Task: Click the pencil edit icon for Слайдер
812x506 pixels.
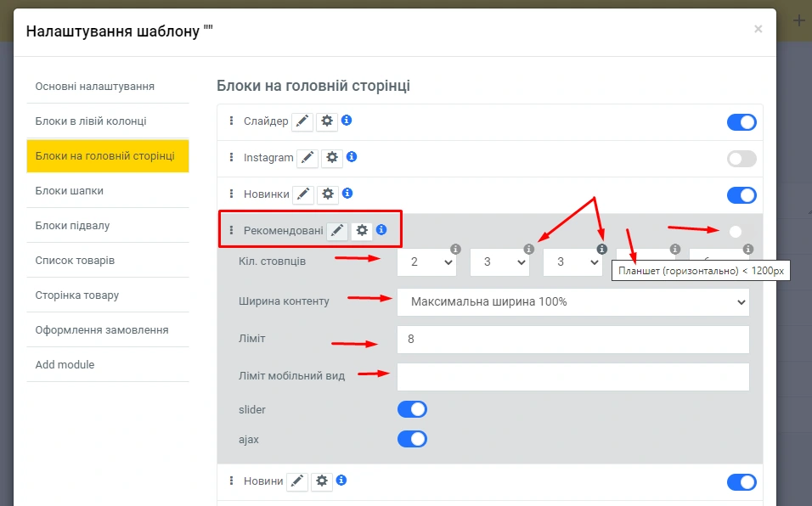Action: [302, 121]
